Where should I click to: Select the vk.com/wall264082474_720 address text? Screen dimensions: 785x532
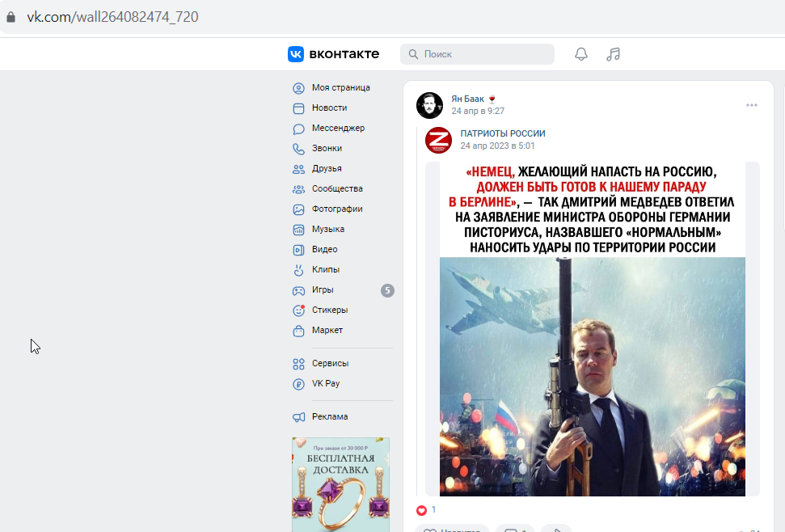tap(112, 17)
